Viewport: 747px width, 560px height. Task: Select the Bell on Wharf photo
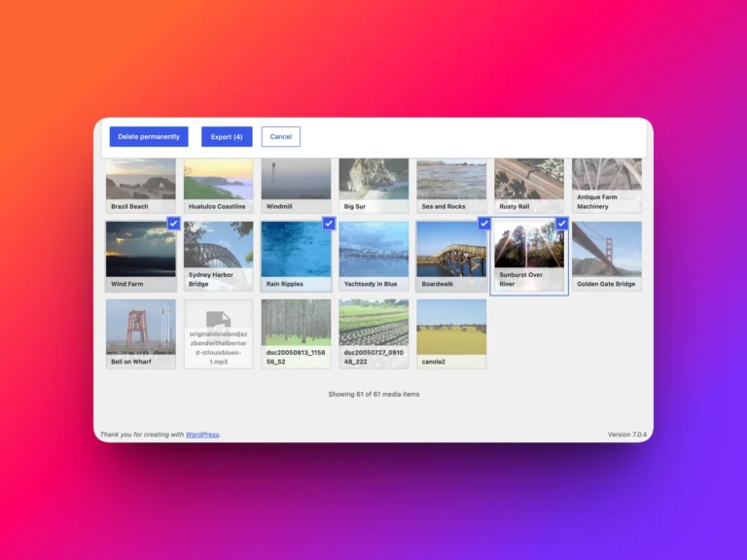pos(140,333)
